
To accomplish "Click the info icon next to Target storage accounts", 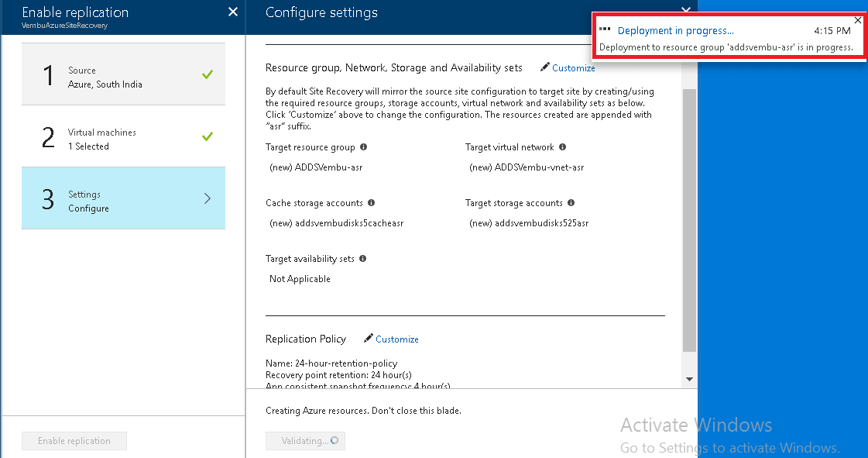I will point(571,203).
